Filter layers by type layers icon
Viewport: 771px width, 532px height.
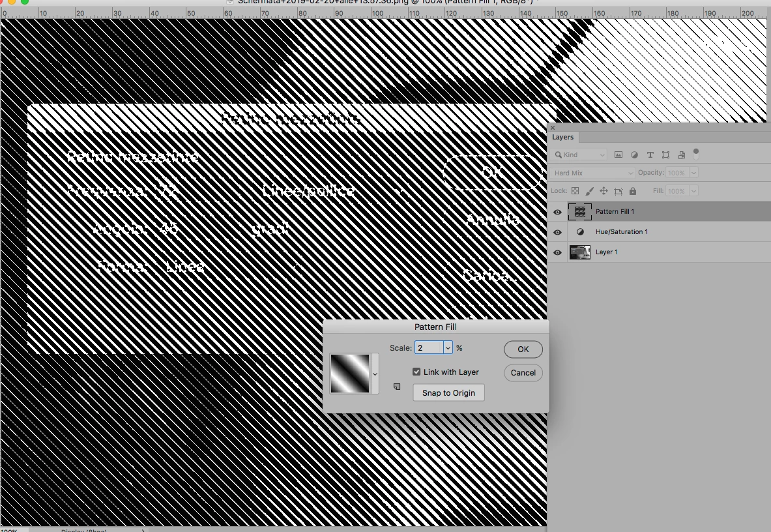pyautogui.click(x=650, y=155)
